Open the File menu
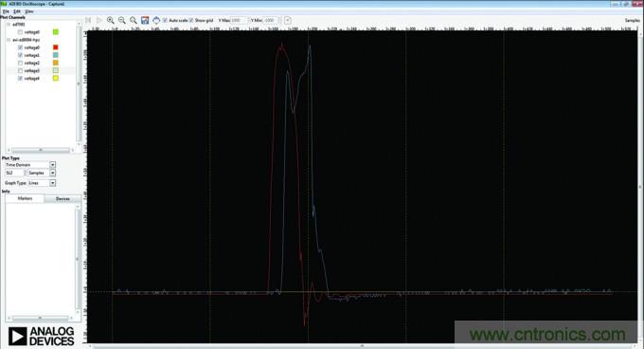Image resolution: width=644 pixels, height=349 pixels. click(6, 11)
